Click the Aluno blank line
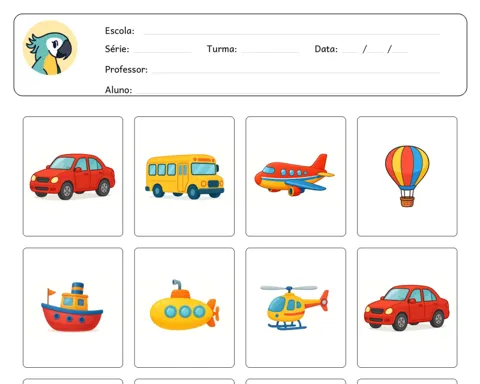 pos(288,93)
